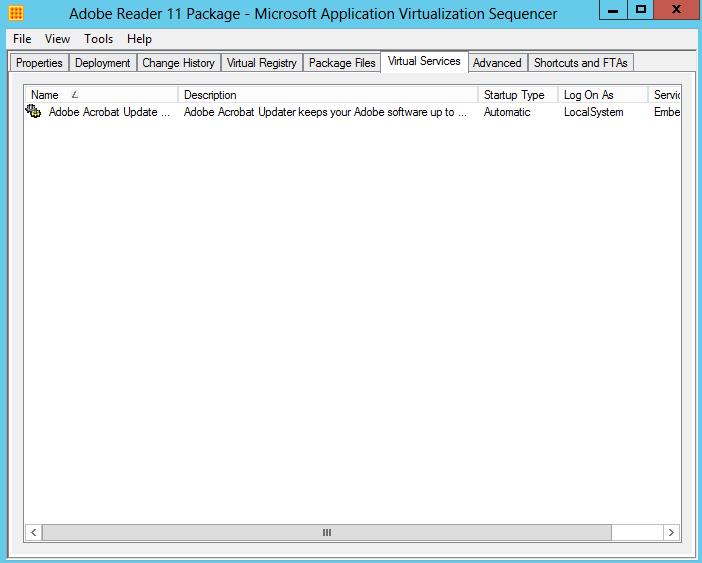702x563 pixels.
Task: Open the Shortcuts and FTAs tab
Action: (x=581, y=63)
